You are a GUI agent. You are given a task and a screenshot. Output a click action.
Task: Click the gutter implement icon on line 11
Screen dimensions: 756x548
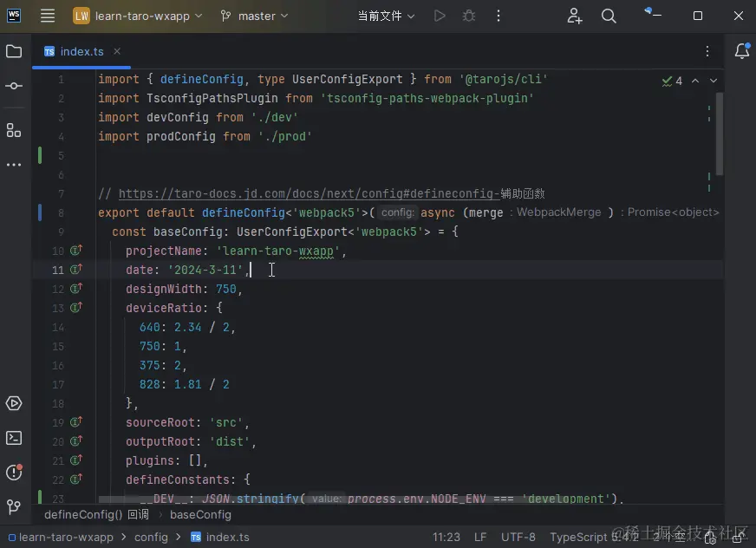pos(76,269)
